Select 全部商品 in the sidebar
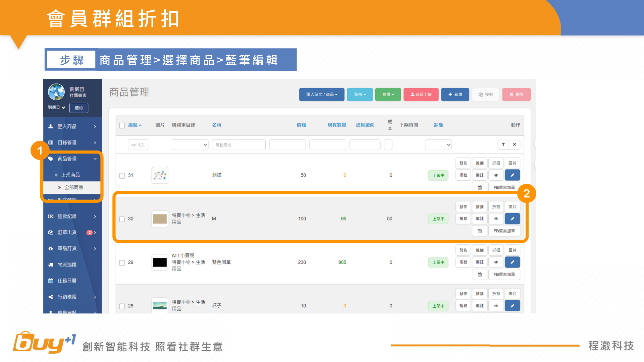The width and height of the screenshot is (644, 362). (x=73, y=187)
